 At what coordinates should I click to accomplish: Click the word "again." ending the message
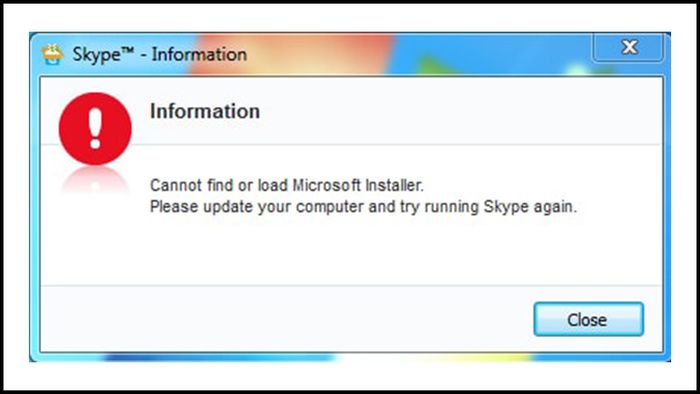tap(555, 208)
